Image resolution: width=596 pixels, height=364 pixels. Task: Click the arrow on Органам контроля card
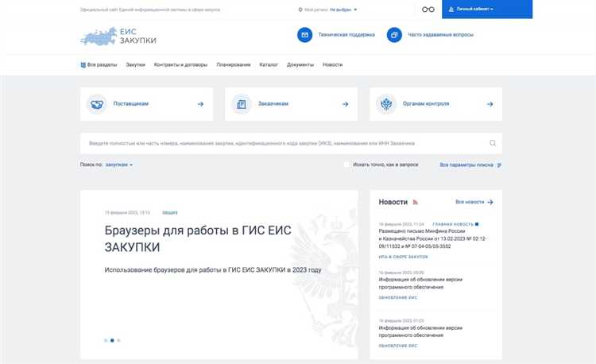point(490,104)
